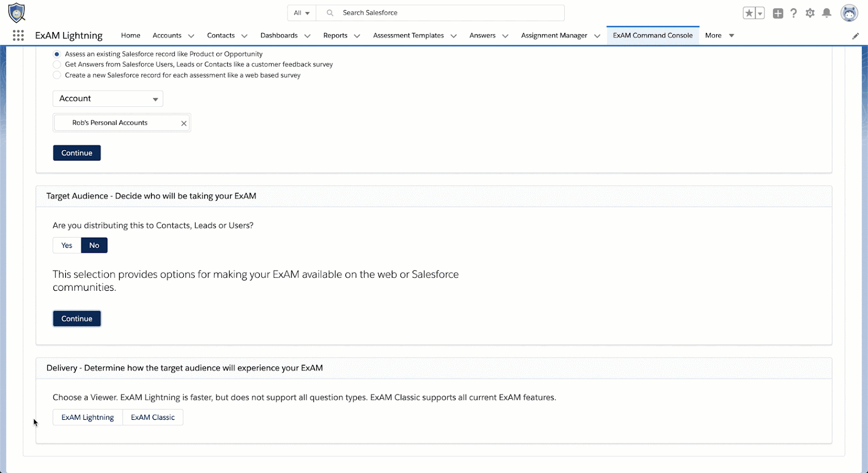868x473 pixels.
Task: Open the Contacts tab
Action: [221, 35]
